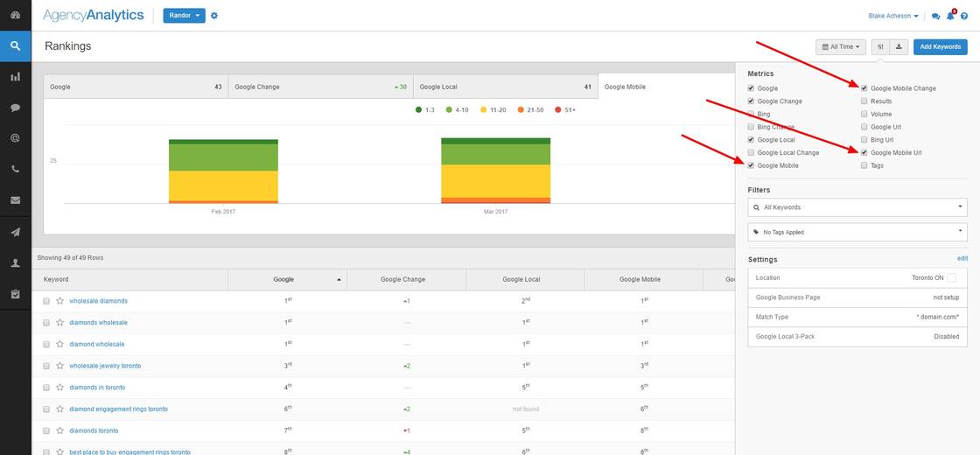Open the diamonds toronto keyword link
The width and height of the screenshot is (980, 455).
pyautogui.click(x=94, y=430)
